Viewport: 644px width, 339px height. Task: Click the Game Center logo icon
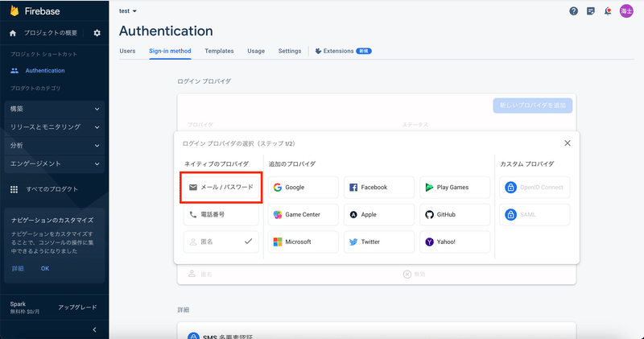(x=278, y=214)
